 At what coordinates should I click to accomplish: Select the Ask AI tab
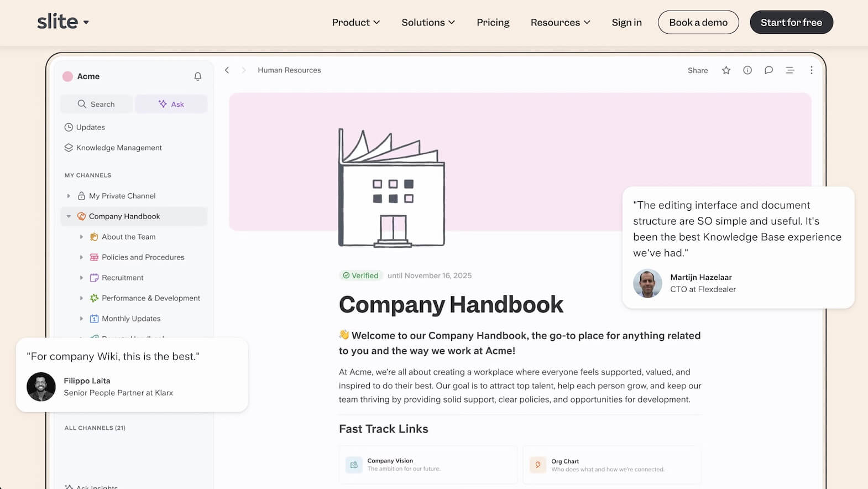click(x=171, y=104)
